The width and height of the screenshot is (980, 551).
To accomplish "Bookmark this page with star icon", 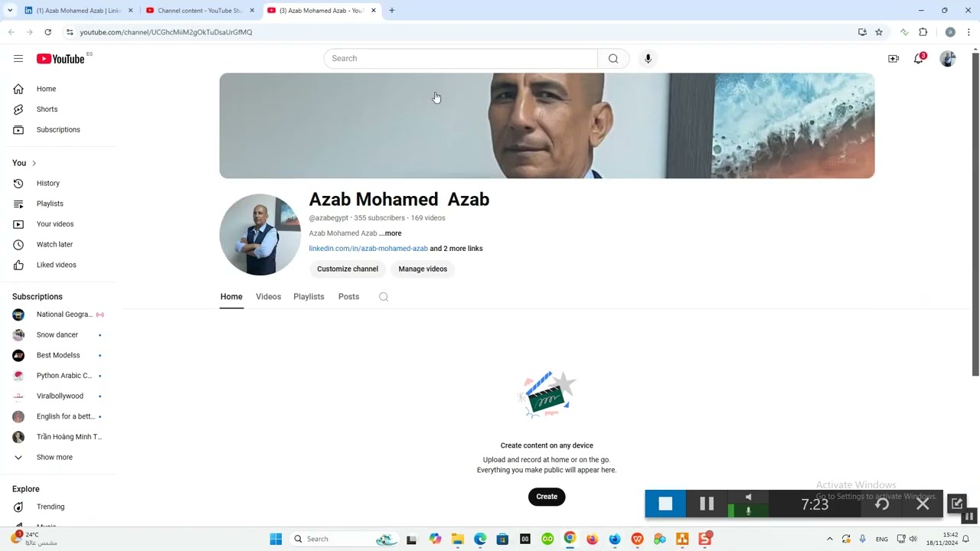I will [879, 32].
